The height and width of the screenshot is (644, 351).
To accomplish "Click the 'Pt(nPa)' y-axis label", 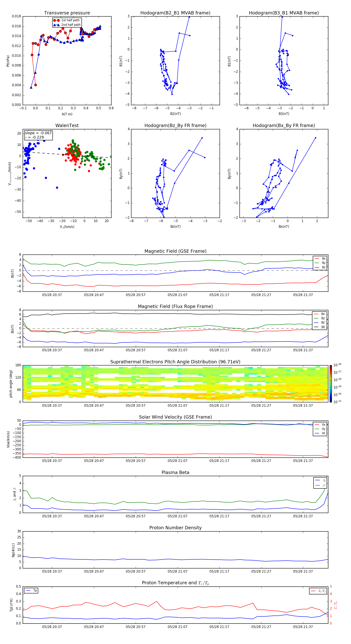I will click(x=8, y=61).
